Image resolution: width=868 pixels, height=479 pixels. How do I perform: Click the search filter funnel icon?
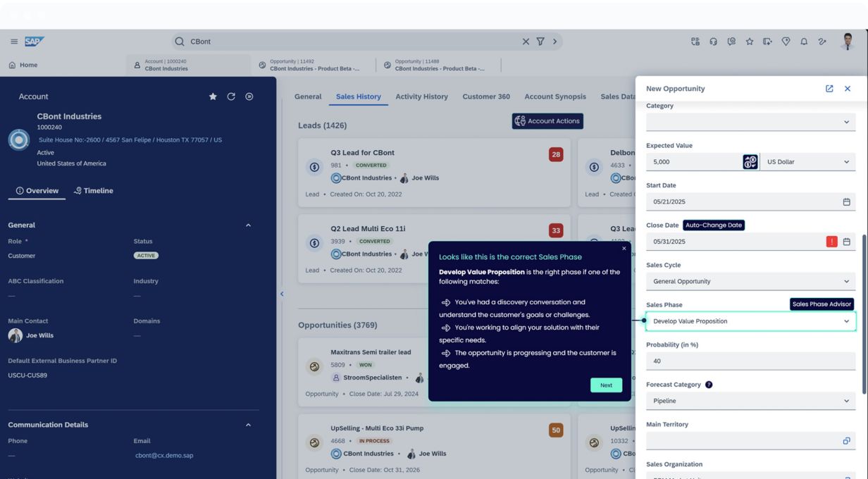click(540, 42)
